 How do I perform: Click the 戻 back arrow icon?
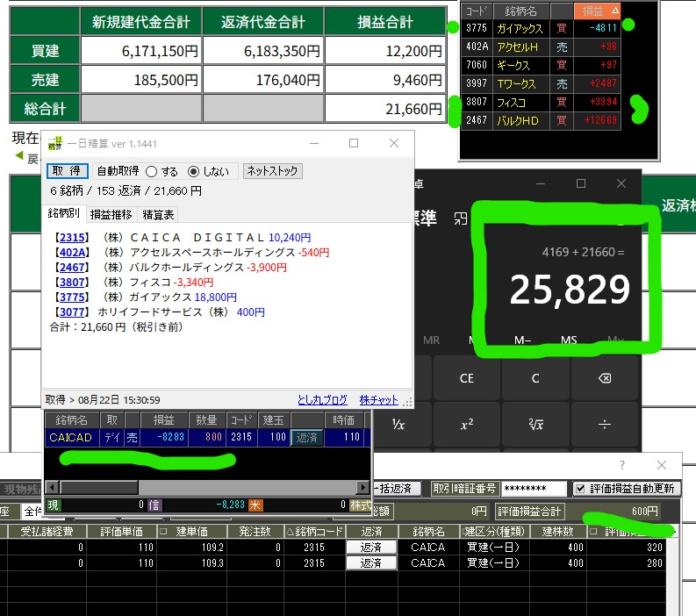[x=19, y=155]
